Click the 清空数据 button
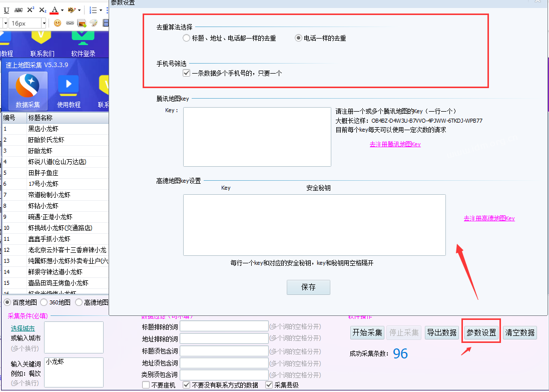 pyautogui.click(x=519, y=332)
